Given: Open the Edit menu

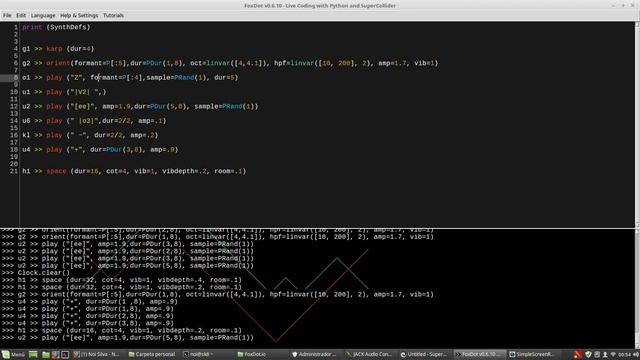Looking at the screenshot, I should pos(21,16).
